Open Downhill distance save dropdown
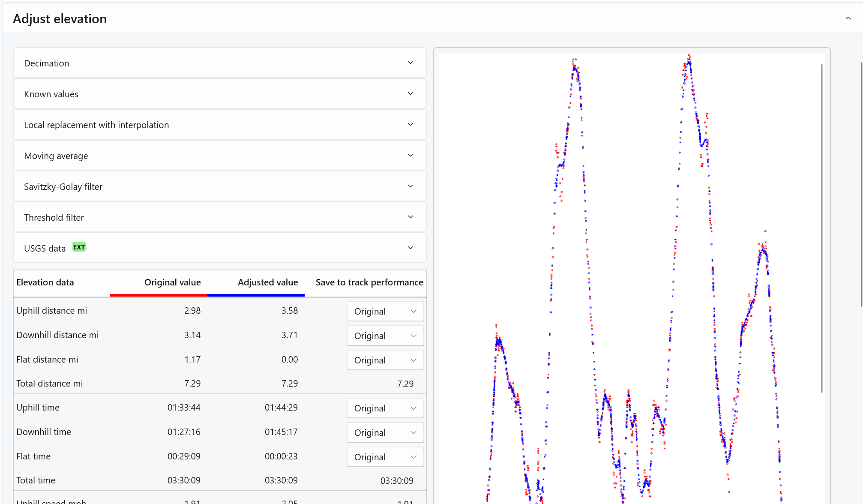Image resolution: width=863 pixels, height=504 pixels. tap(385, 336)
